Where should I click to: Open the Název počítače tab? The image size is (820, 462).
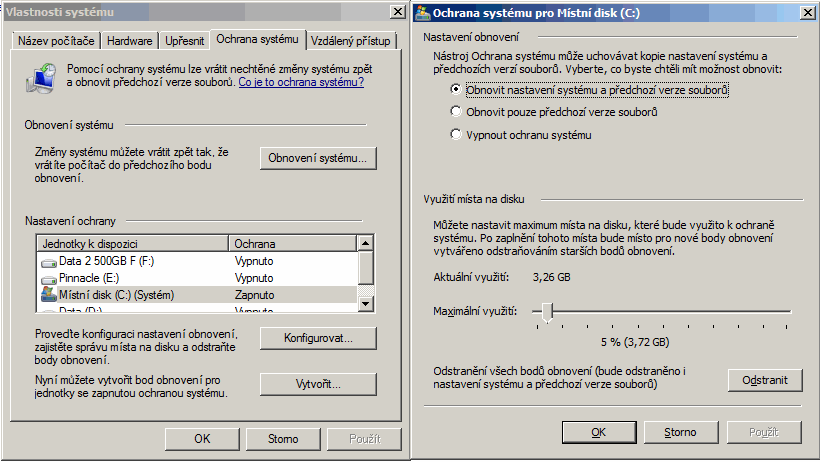(x=56, y=41)
